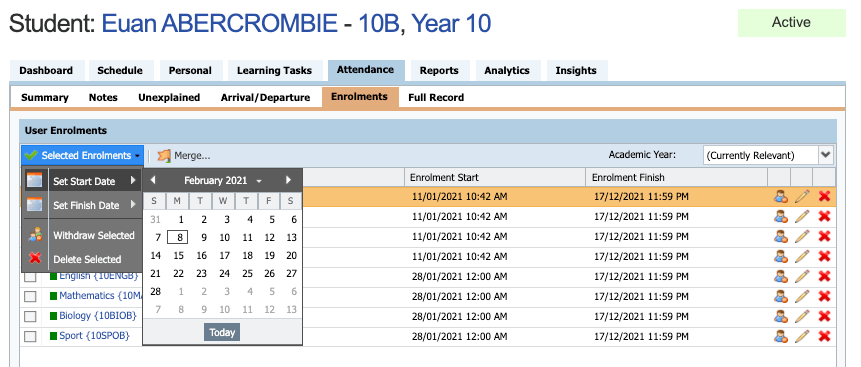Click the Euan ABERCROMBIE student name link
Screen dimensions: 861x367
tap(220, 24)
